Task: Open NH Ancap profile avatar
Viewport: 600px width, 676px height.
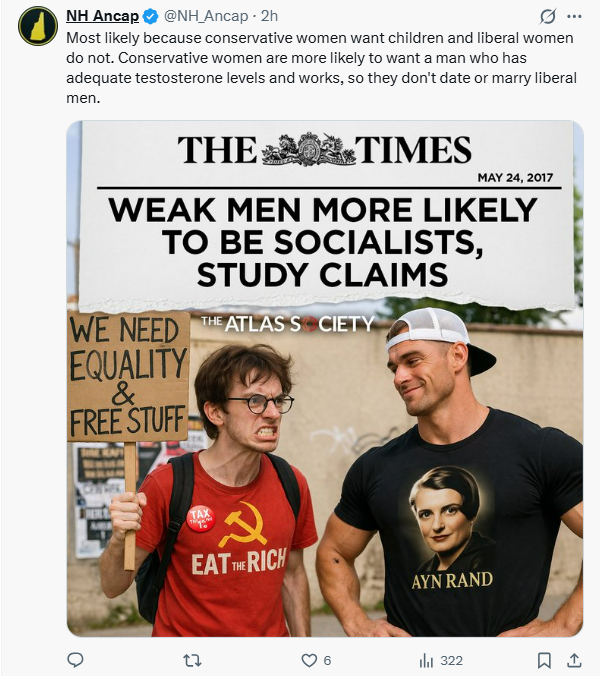Action: click(x=38, y=26)
